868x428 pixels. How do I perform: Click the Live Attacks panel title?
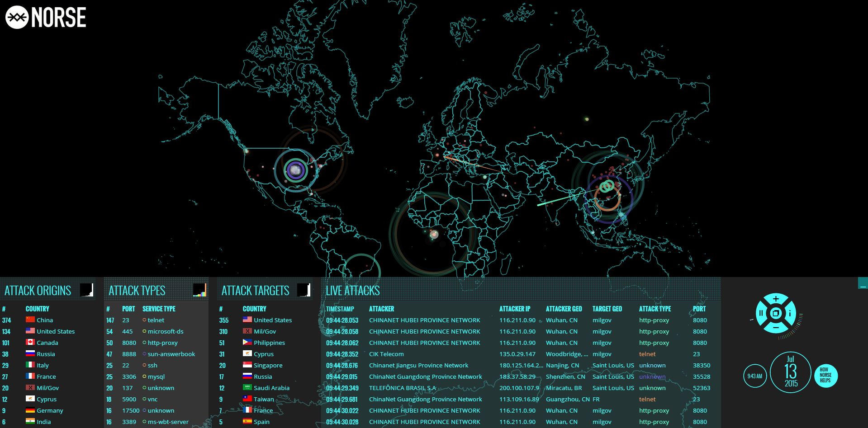click(x=353, y=291)
